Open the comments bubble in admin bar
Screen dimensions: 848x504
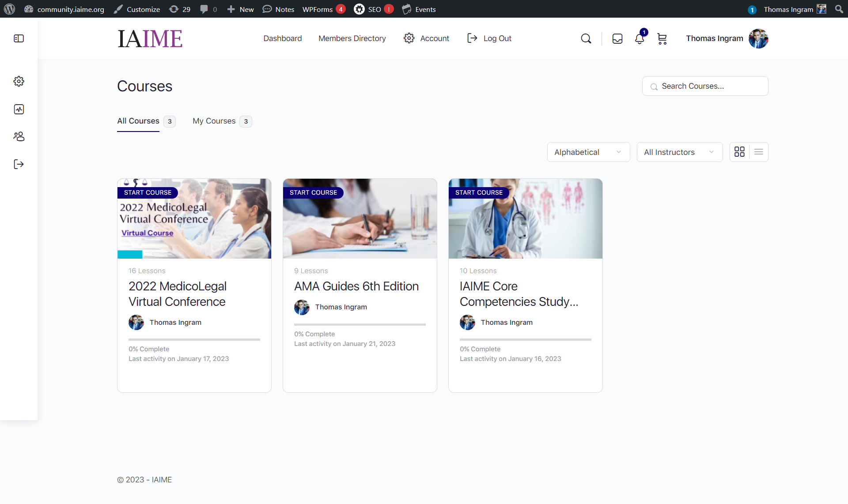pyautogui.click(x=208, y=9)
